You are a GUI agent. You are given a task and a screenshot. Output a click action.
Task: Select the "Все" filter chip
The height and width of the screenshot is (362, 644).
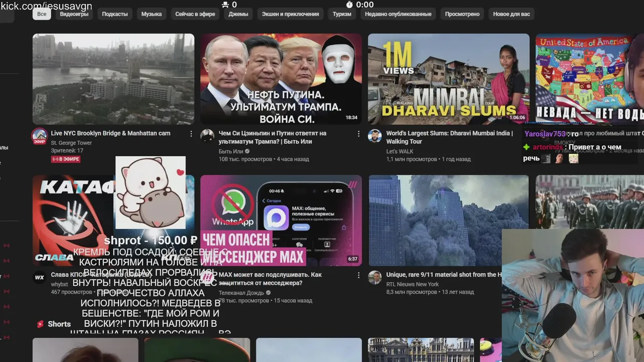(42, 14)
